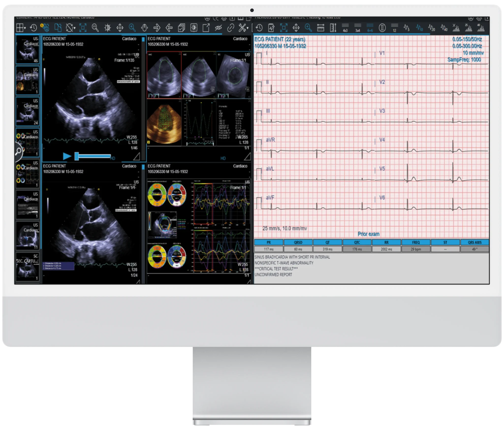Image resolution: width=504 pixels, height=428 pixels.
Task: Expand the synchronization off dropdown arrow
Action: pyautogui.click(x=75, y=28)
